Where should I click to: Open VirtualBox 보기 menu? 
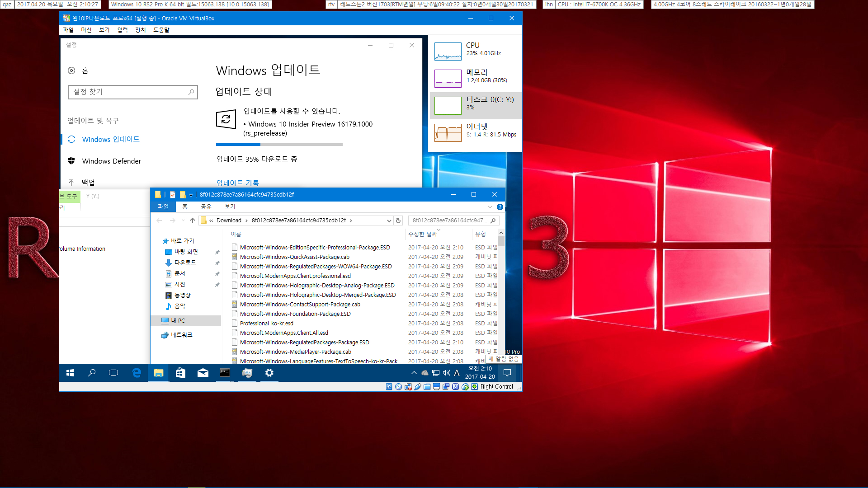click(104, 30)
